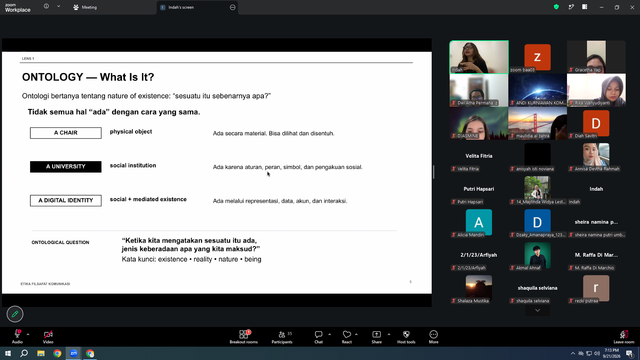Select the zoom baa03 Z avatar tile
Screen dimensions: 640x360
pyautogui.click(x=537, y=57)
